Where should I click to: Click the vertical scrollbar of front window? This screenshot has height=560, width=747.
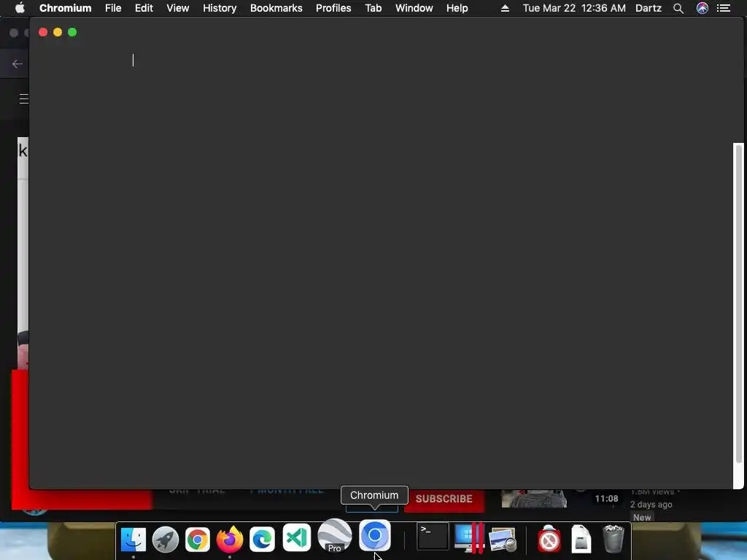pyautogui.click(x=739, y=303)
